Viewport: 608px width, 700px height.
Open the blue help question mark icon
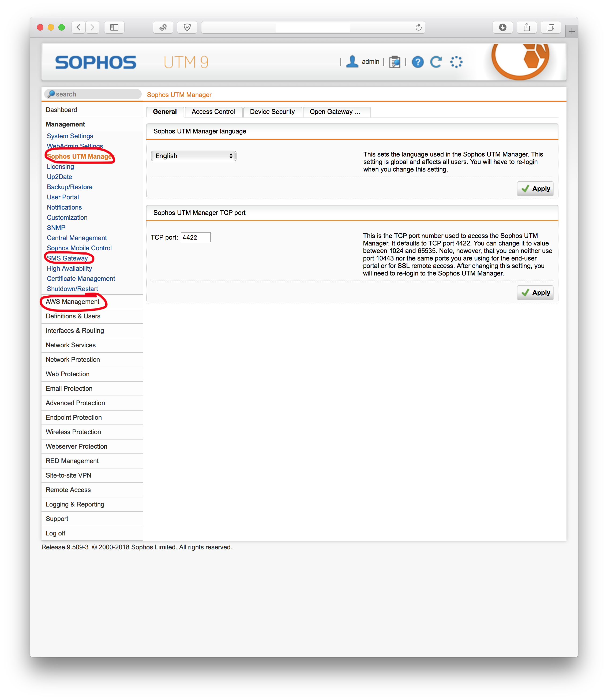pyautogui.click(x=418, y=62)
